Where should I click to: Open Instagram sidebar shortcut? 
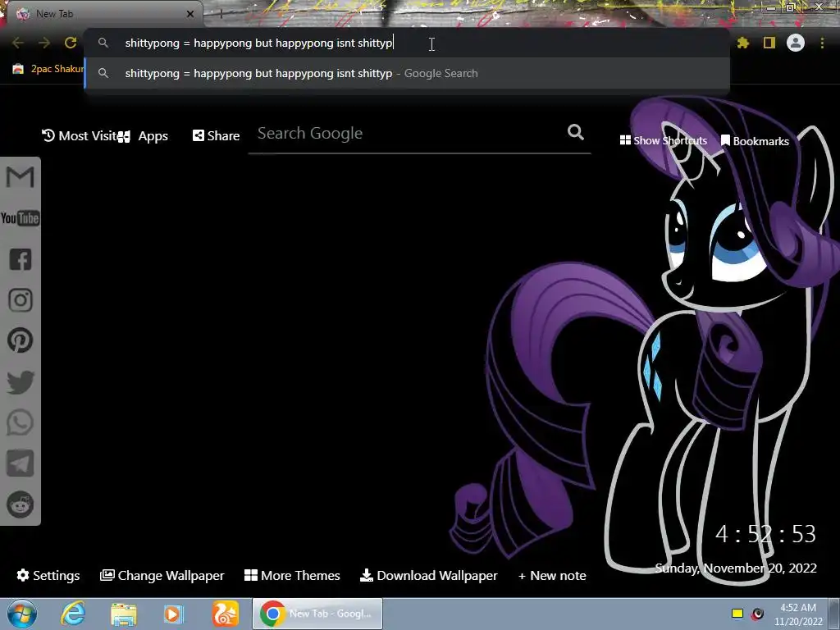tap(21, 300)
